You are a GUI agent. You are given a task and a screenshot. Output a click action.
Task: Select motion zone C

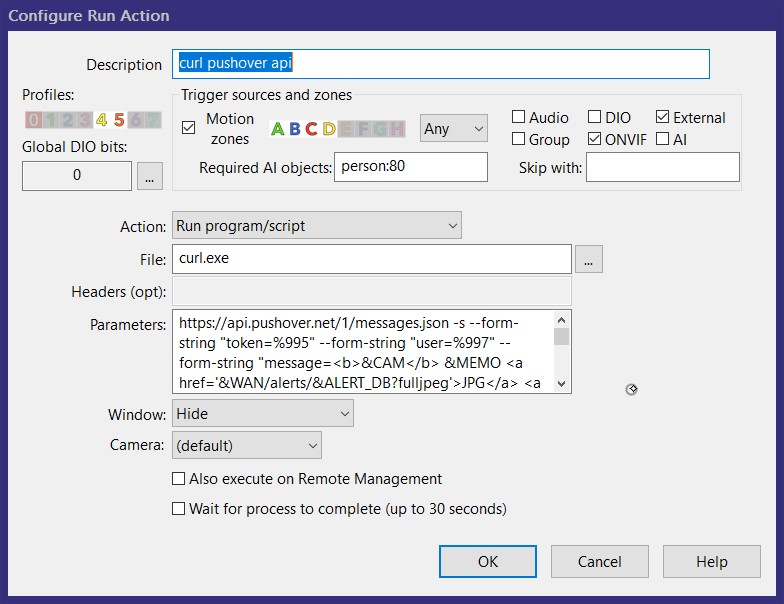311,129
